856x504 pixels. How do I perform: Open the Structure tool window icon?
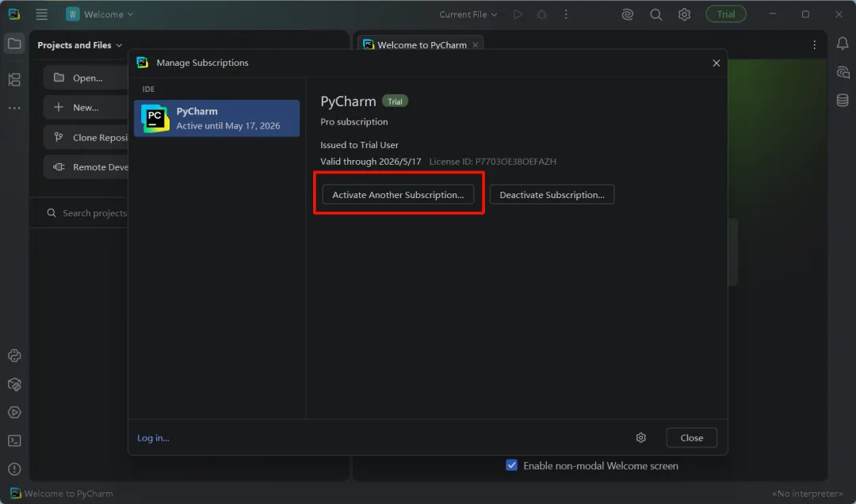coord(14,80)
